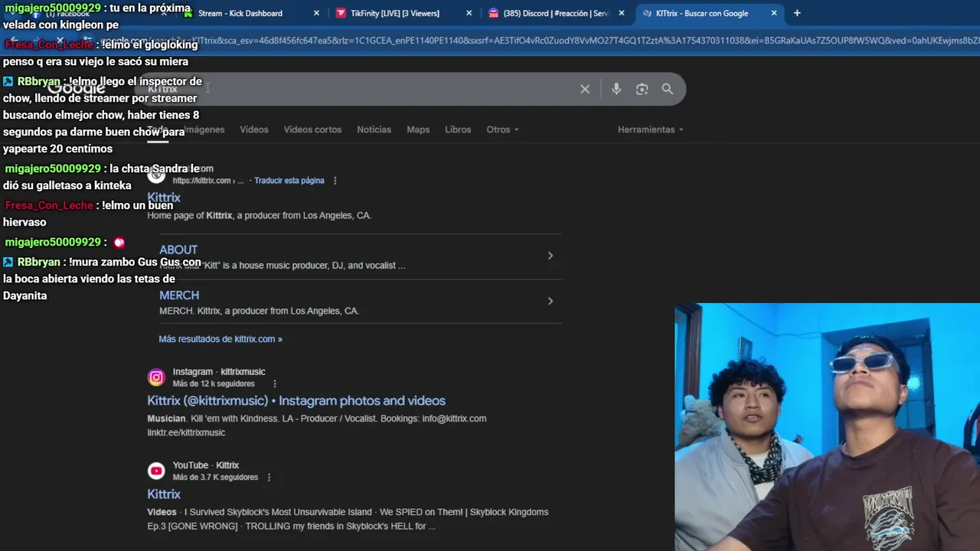Screen dimensions: 980x551
Task: Show Maps search results
Action: pyautogui.click(x=418, y=129)
